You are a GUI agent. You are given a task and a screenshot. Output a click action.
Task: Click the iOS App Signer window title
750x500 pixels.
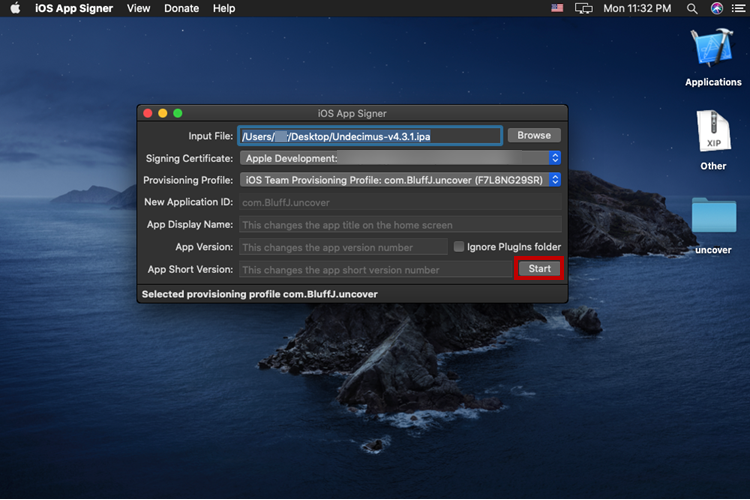pos(352,113)
